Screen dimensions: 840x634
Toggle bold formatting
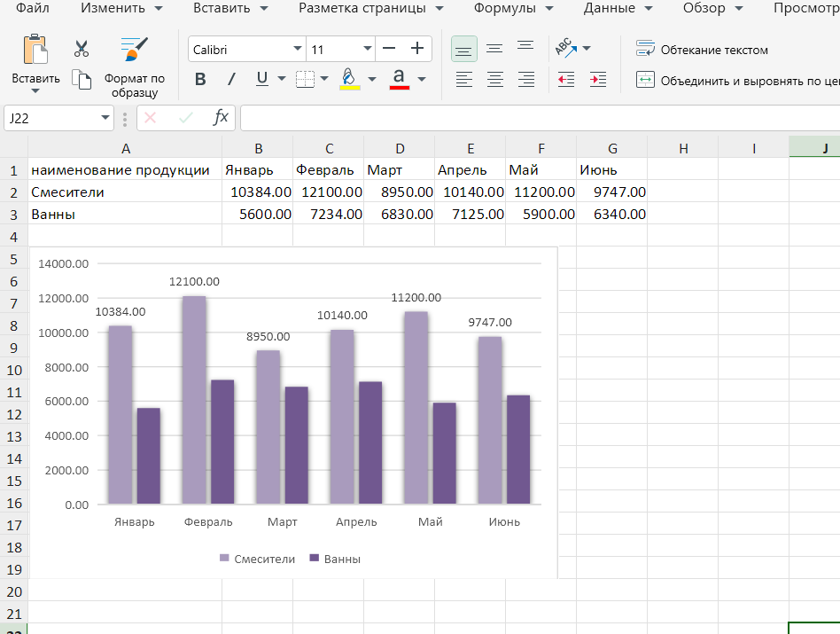pos(200,79)
